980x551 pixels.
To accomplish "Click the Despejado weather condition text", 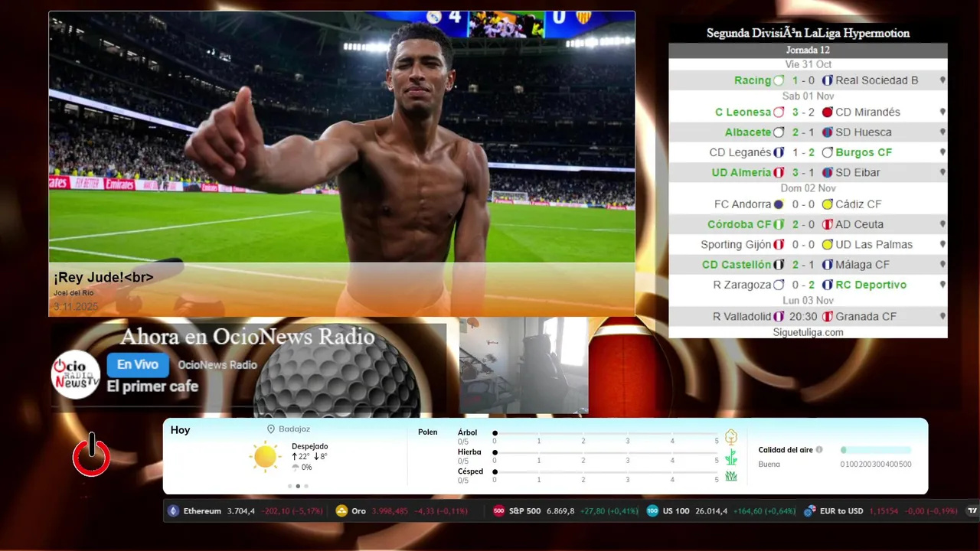I will [309, 446].
